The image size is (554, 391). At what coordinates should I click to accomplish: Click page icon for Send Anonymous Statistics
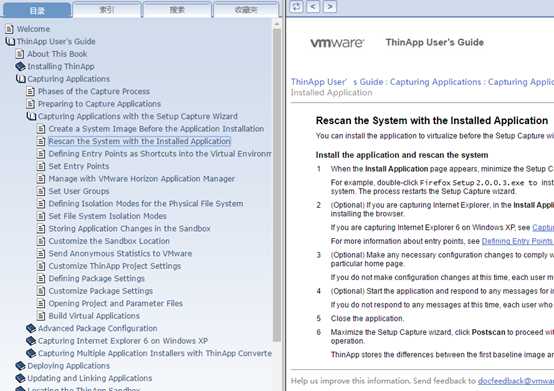[x=41, y=254]
